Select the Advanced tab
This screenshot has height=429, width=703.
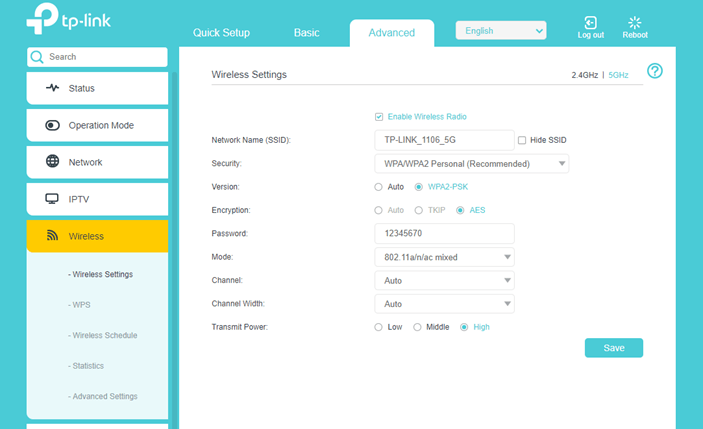point(392,33)
